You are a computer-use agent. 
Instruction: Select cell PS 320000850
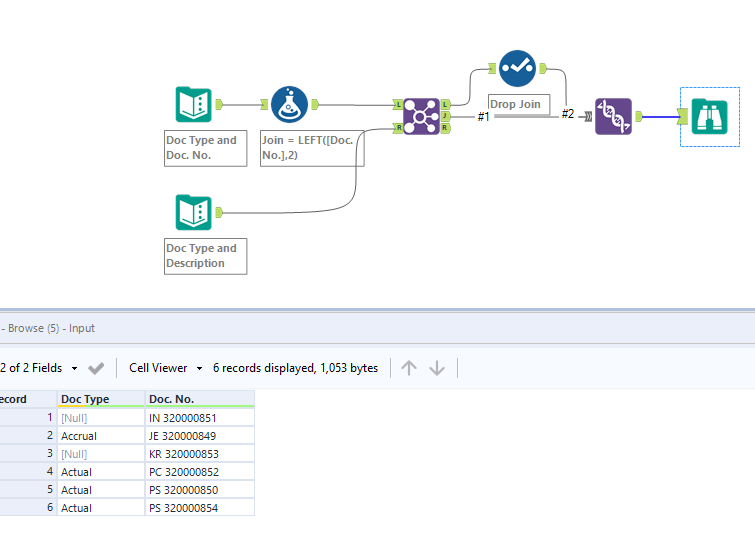(199, 490)
